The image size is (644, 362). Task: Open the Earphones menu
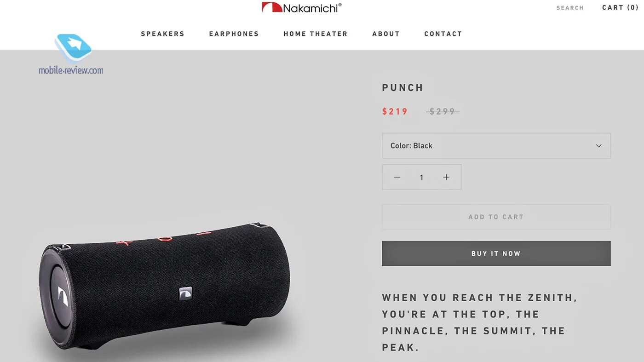[234, 34]
